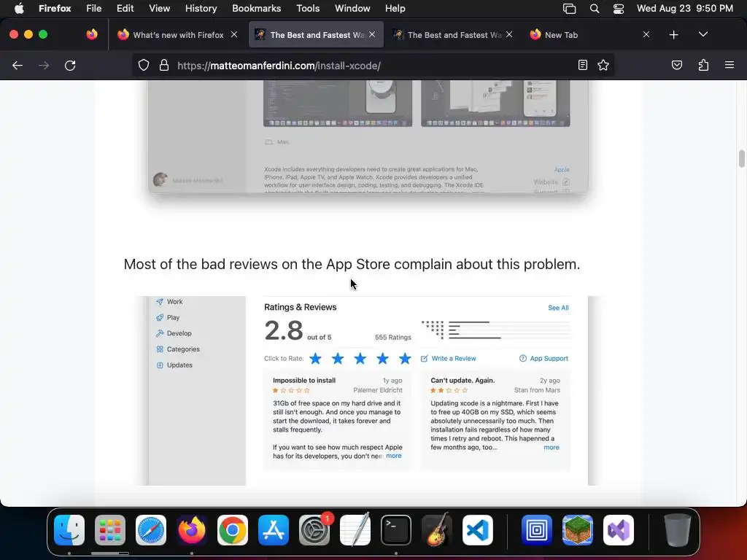Switch to What's new with Firefox tab
This screenshot has height=560, width=747.
[x=177, y=35]
